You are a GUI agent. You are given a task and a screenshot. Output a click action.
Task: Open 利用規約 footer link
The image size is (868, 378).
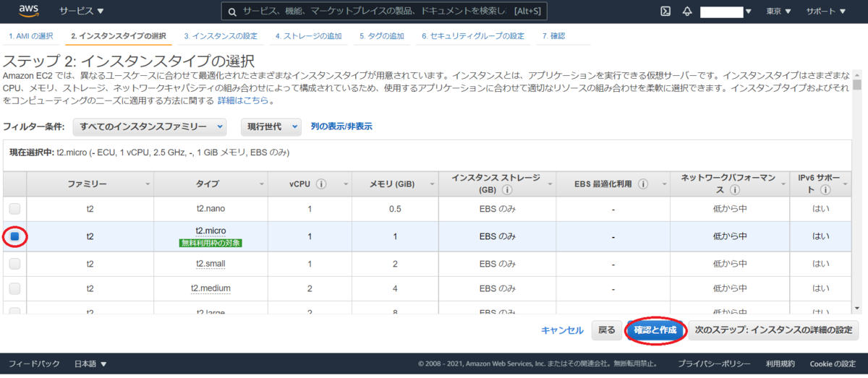[x=780, y=364]
